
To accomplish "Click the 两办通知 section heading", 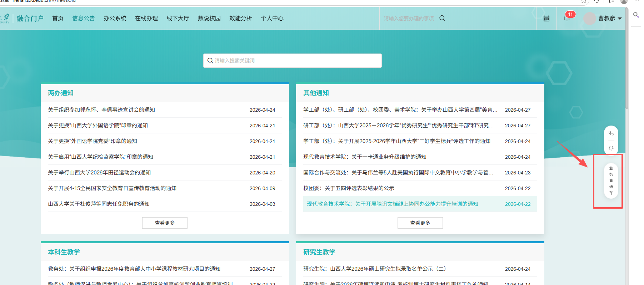I will pos(61,93).
